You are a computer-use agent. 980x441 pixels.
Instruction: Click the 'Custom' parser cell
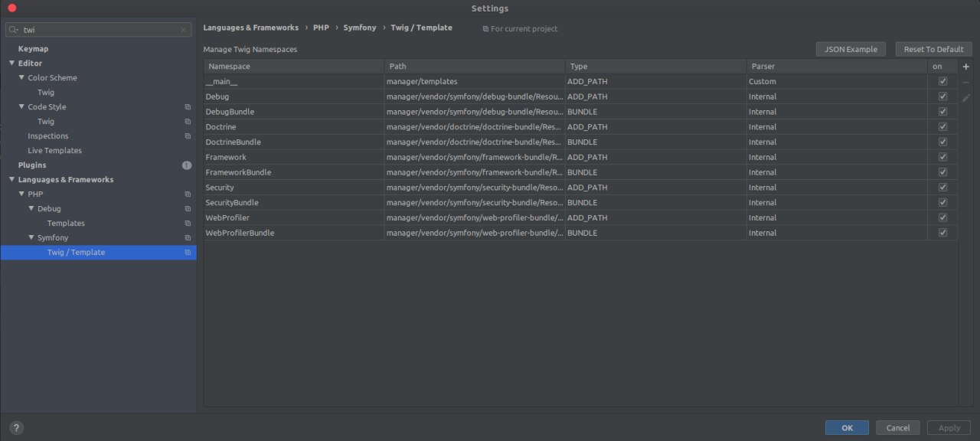click(837, 81)
